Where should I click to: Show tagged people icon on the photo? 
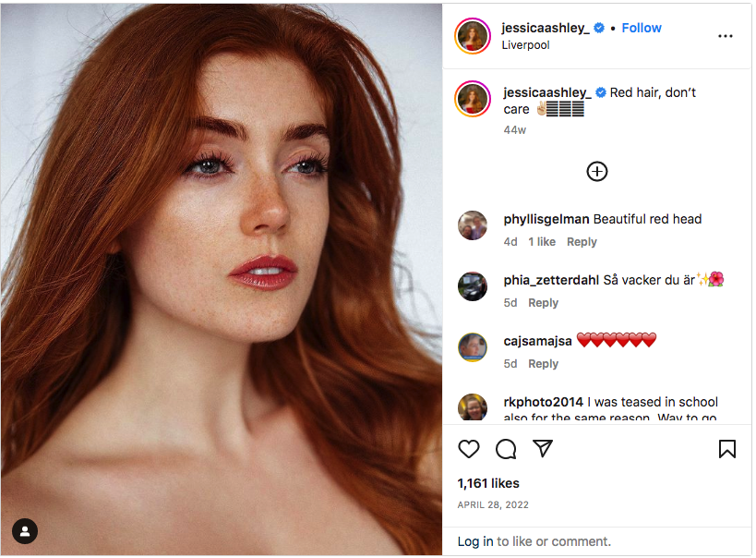tap(25, 531)
